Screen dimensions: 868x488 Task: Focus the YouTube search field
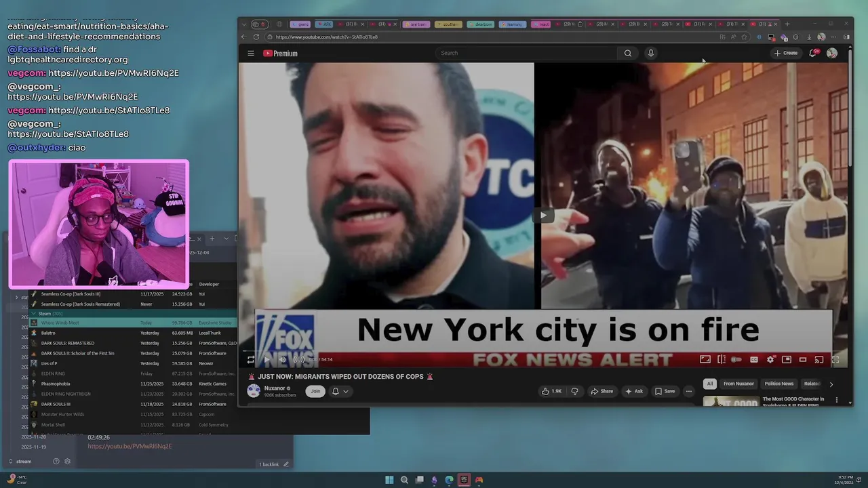[x=526, y=53]
